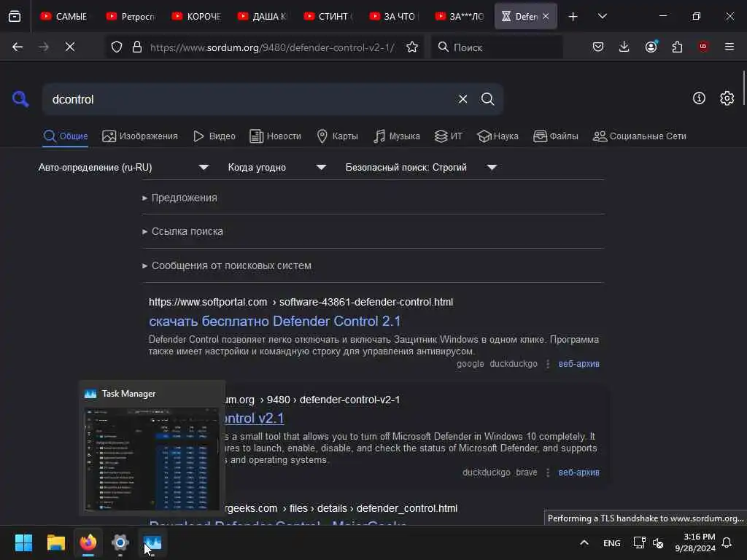747x560 pixels.
Task: Open Когда угодно time range dropdown
Action: coord(276,167)
